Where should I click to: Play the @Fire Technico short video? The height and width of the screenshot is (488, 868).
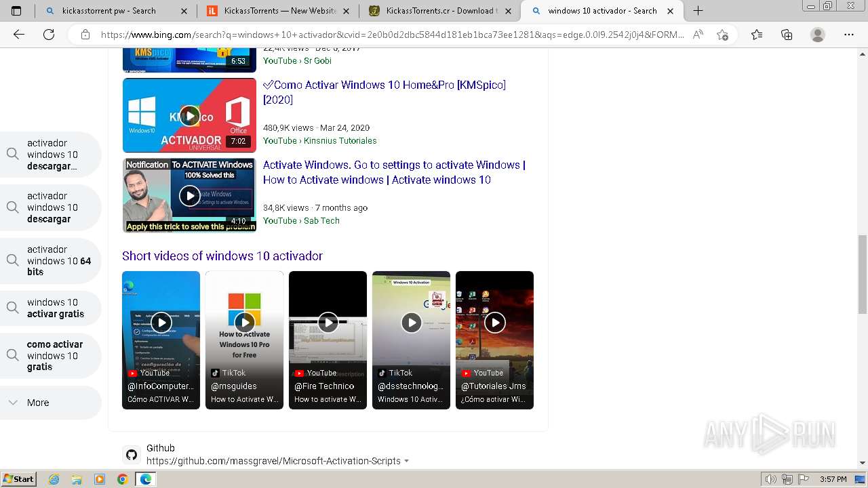coord(328,340)
